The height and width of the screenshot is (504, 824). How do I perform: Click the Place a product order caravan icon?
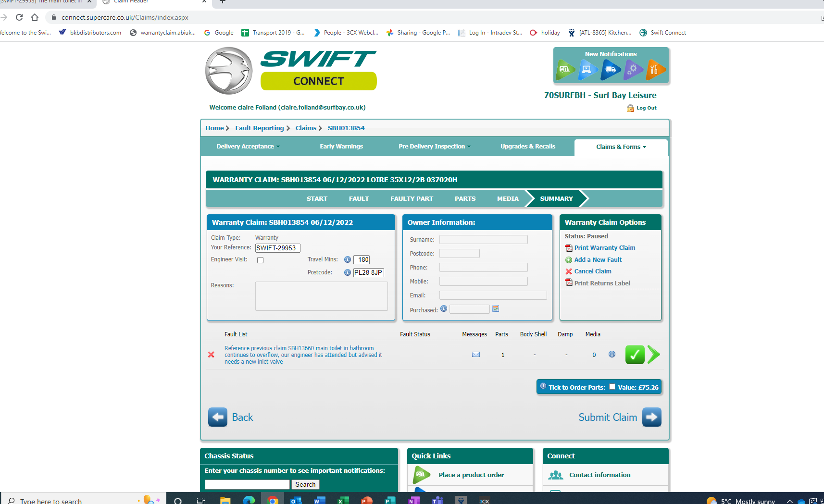tap(422, 475)
